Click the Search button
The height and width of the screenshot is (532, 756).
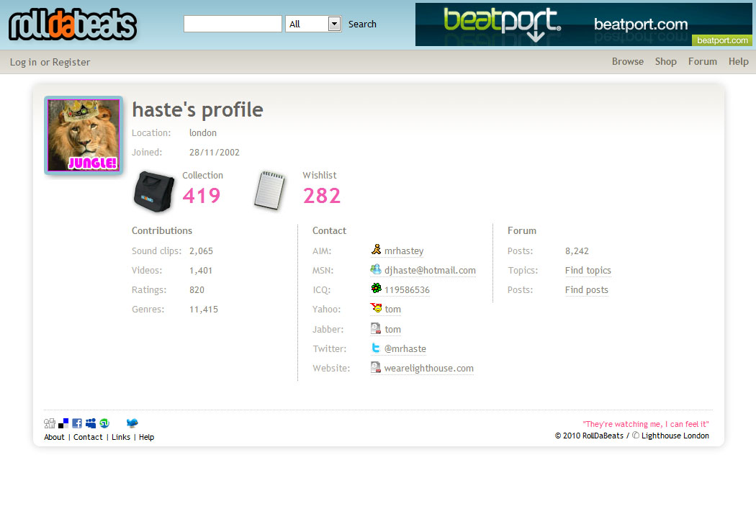coord(362,24)
